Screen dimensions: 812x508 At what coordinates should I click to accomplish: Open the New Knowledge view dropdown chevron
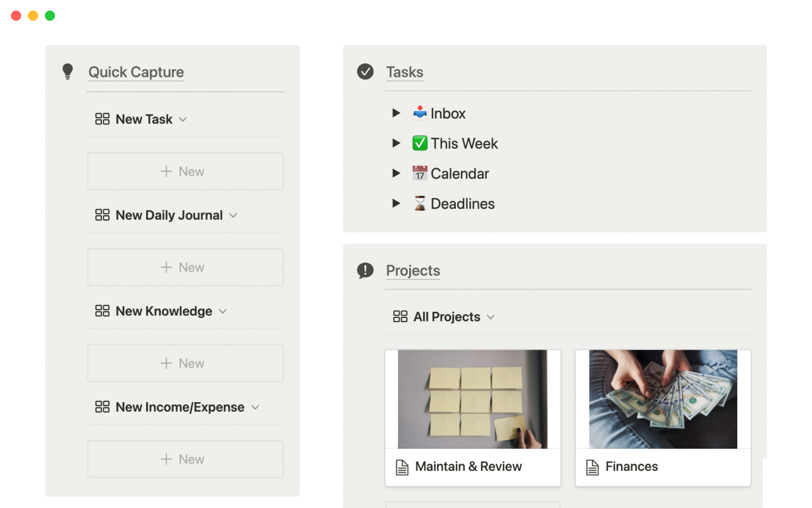point(223,312)
